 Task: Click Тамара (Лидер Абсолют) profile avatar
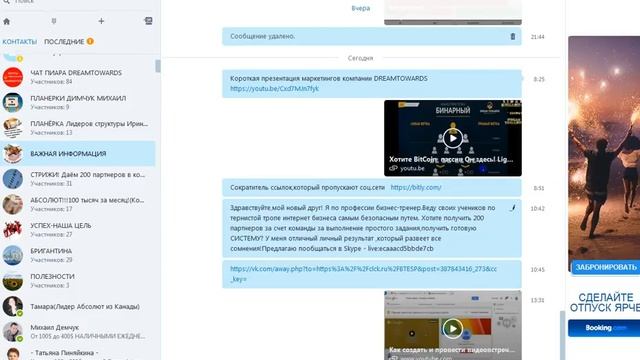point(13,306)
